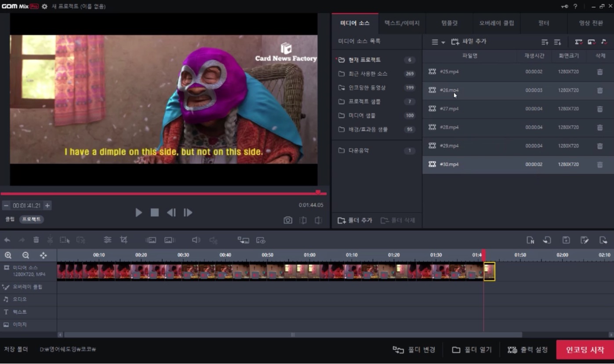Decrease timecode with the minus stepper
The height and width of the screenshot is (364, 614).
[6, 205]
